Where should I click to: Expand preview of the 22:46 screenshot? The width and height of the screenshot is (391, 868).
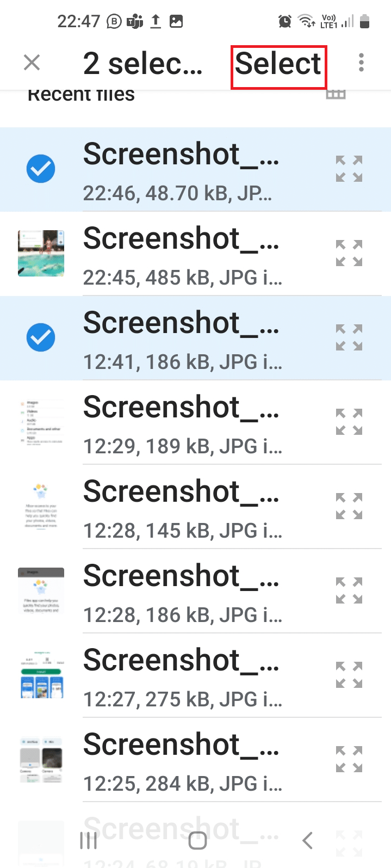tap(349, 169)
